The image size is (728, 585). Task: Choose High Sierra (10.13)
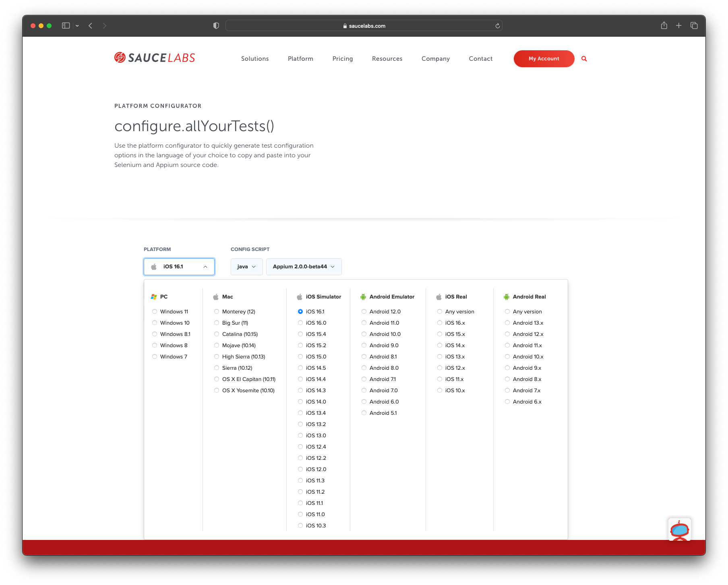[240, 357]
